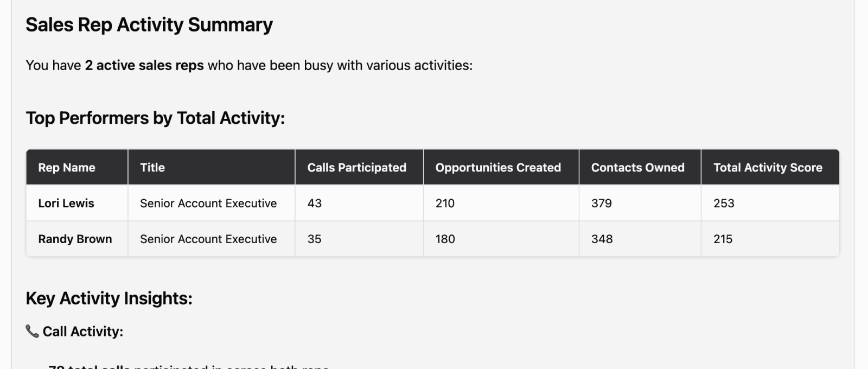
Task: Select Lori Lewis's calls value 43
Action: tap(315, 203)
